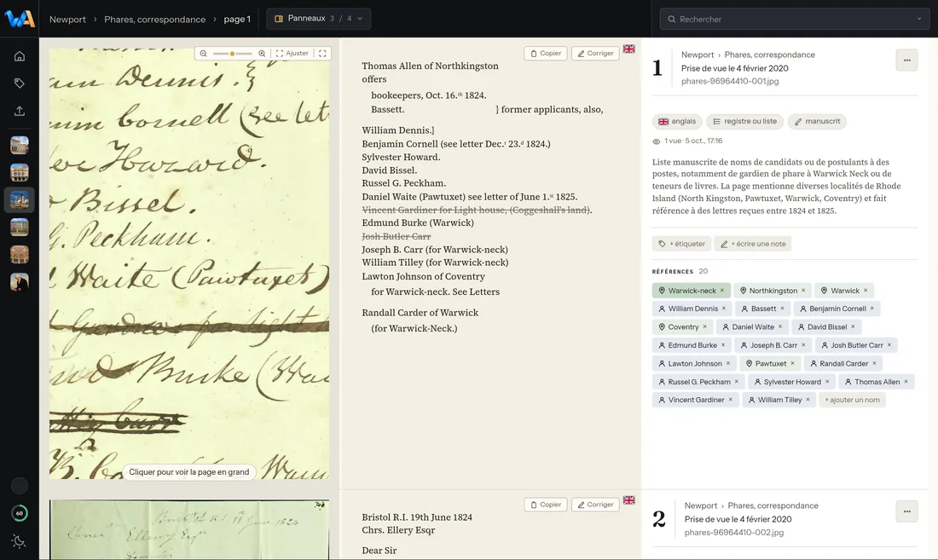This screenshot has width=938, height=560.
Task: Click the Rechercher search field
Action: click(x=795, y=19)
